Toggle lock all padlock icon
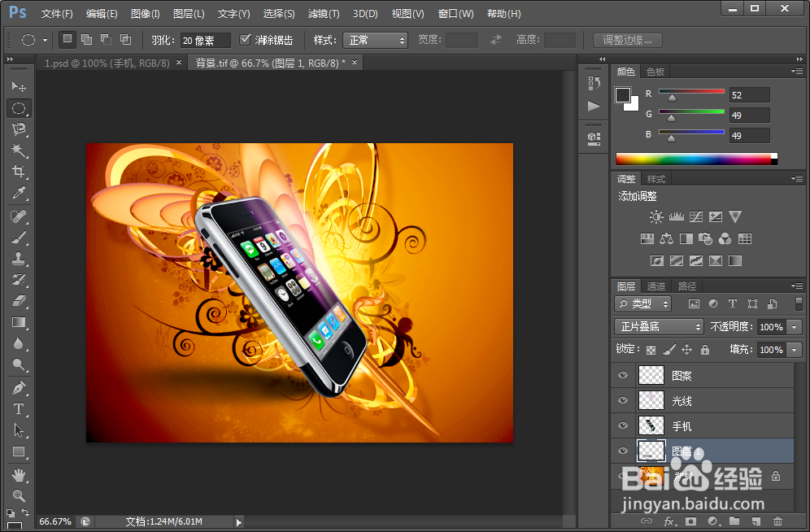The width and height of the screenshot is (810, 532). tap(704, 350)
